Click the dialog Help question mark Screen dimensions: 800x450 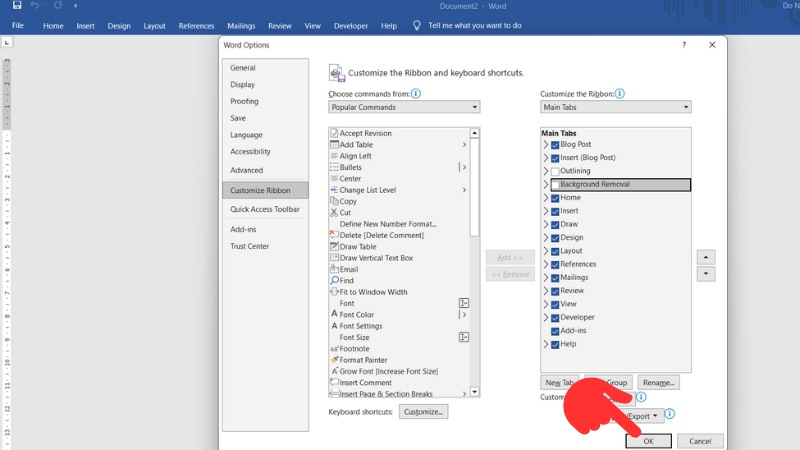point(684,45)
